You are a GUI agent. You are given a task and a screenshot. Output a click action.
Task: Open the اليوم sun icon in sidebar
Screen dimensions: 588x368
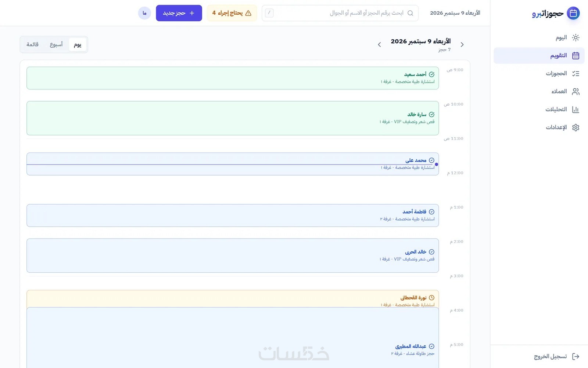(x=576, y=38)
